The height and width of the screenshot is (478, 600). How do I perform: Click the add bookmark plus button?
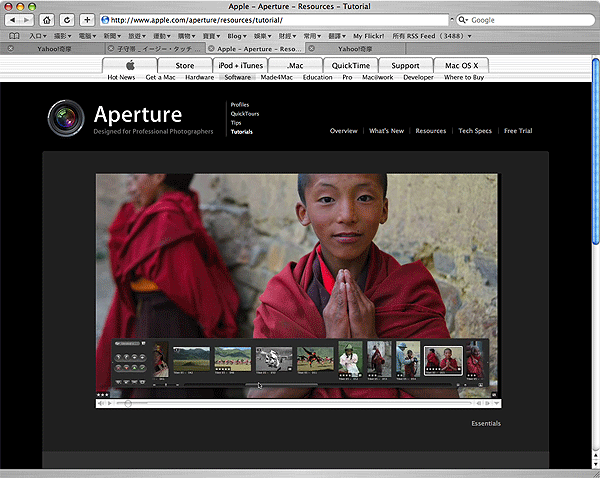pos(87,20)
